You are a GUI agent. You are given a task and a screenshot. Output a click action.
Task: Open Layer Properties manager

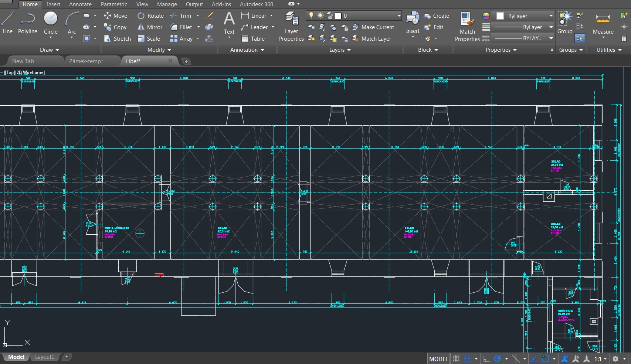pos(291,27)
